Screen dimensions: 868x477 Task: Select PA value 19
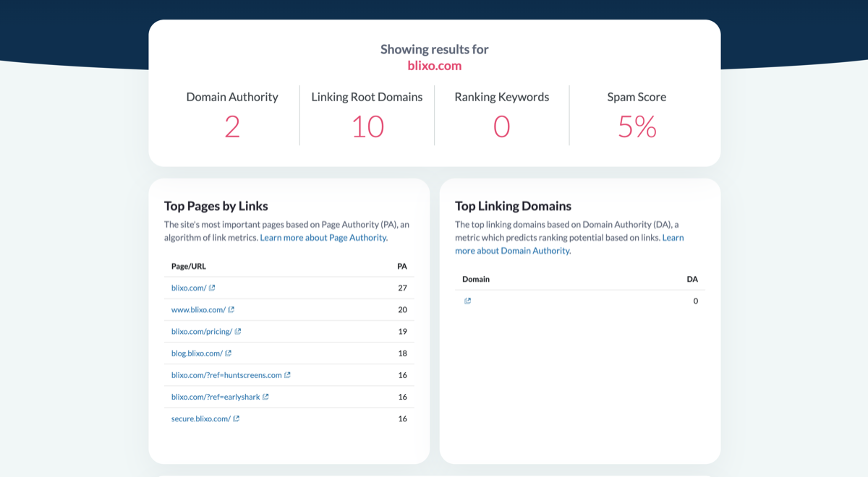coord(402,331)
